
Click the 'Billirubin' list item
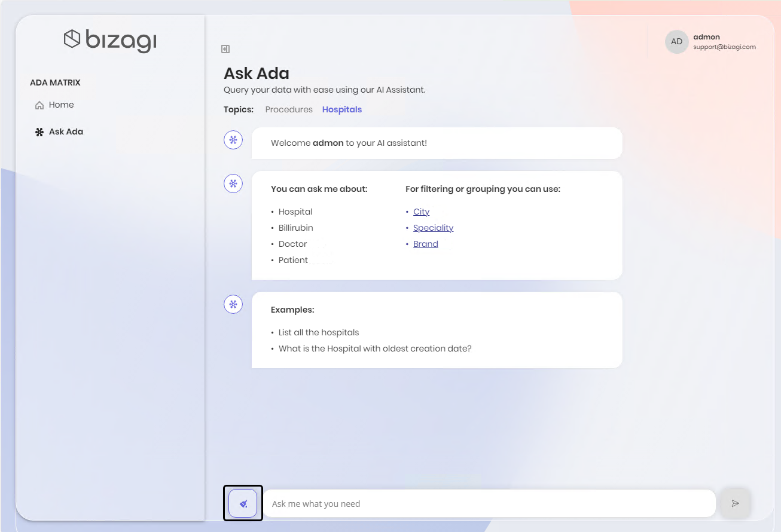point(295,228)
